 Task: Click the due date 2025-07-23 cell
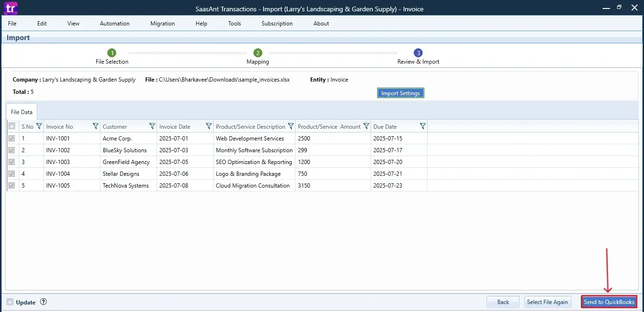(x=399, y=186)
